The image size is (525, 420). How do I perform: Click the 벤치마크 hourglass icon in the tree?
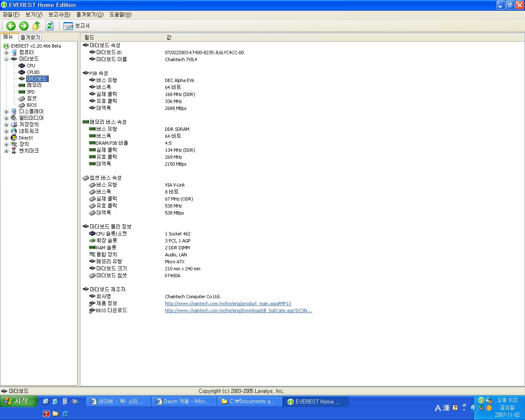coord(14,151)
